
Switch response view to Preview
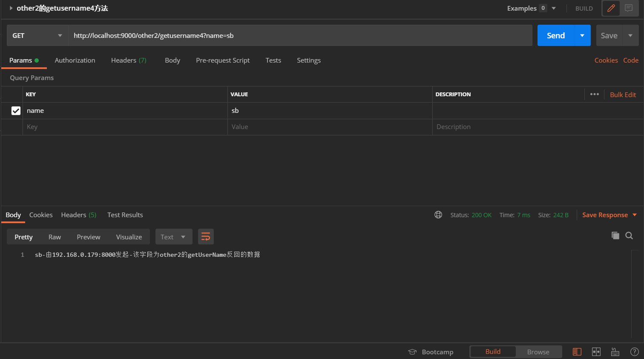point(89,237)
